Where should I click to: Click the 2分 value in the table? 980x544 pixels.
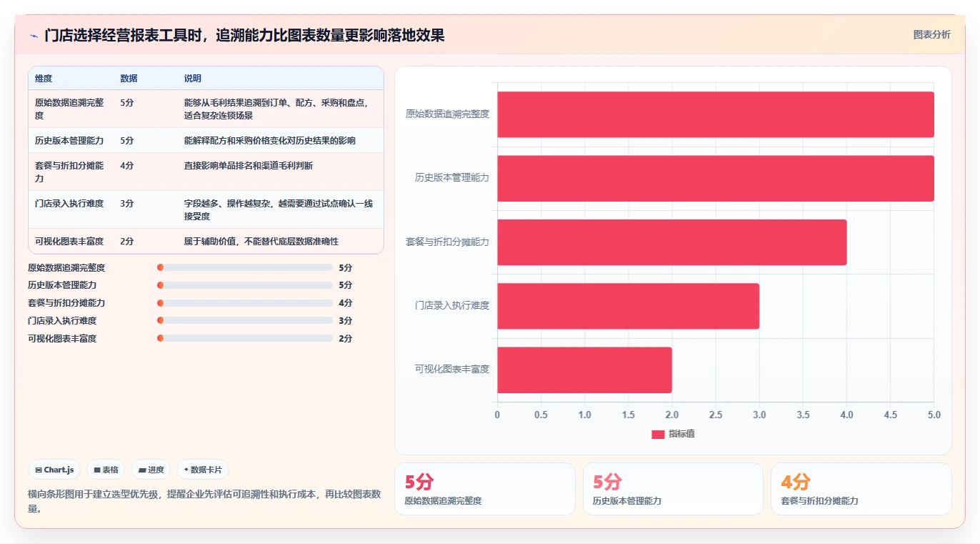127,242
